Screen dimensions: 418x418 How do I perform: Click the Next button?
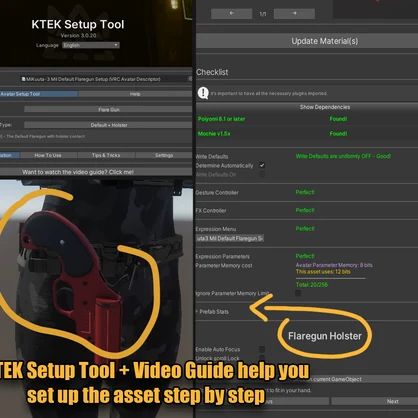(375, 401)
